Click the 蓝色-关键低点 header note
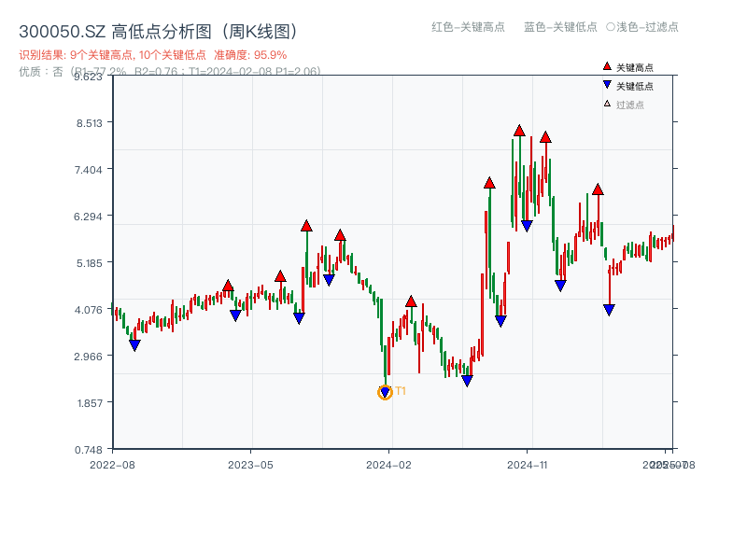The height and width of the screenshot is (560, 747). [560, 27]
